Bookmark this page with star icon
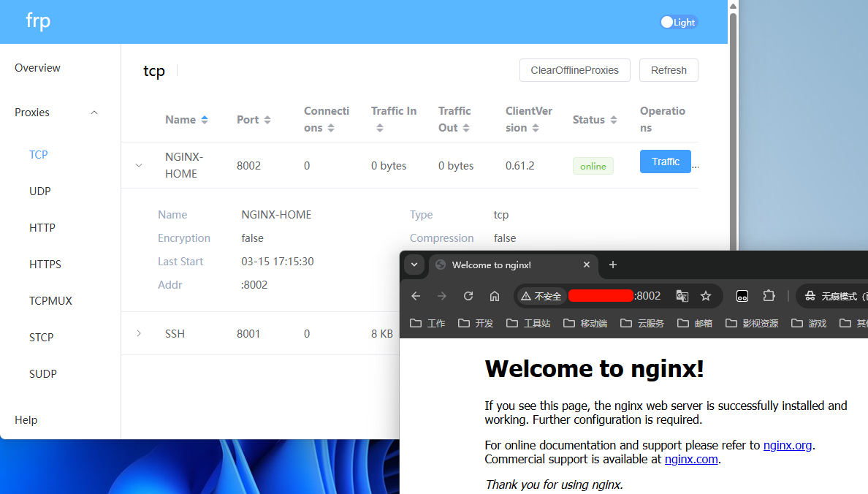868x494 pixels. coord(706,296)
